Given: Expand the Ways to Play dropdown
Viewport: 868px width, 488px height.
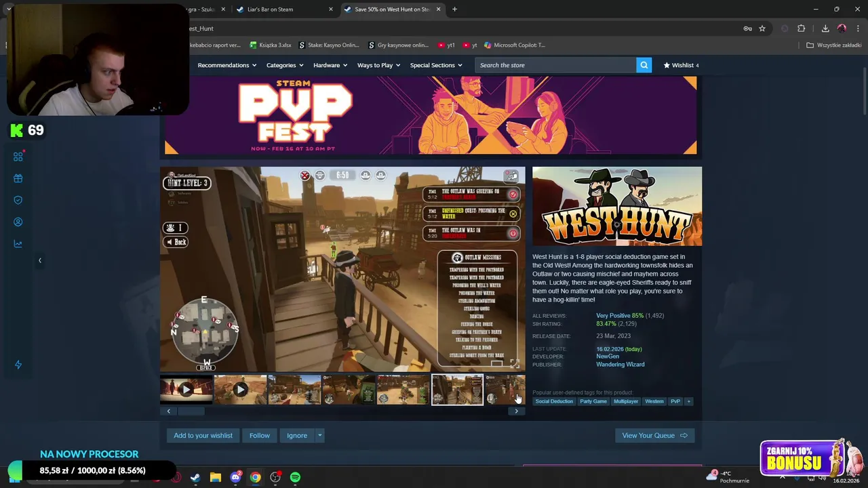Looking at the screenshot, I should [x=379, y=65].
